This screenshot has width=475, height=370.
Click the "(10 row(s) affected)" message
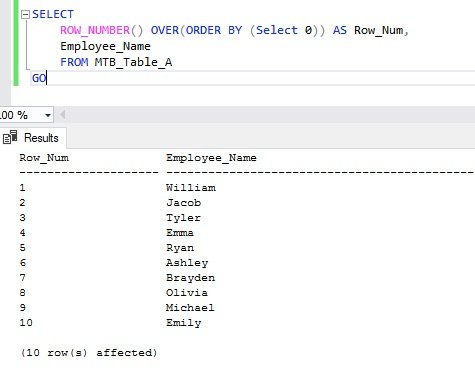point(89,353)
